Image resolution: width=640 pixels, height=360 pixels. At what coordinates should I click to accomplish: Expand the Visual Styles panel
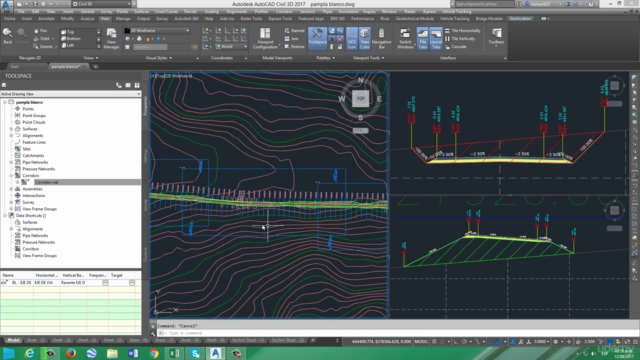click(x=159, y=58)
